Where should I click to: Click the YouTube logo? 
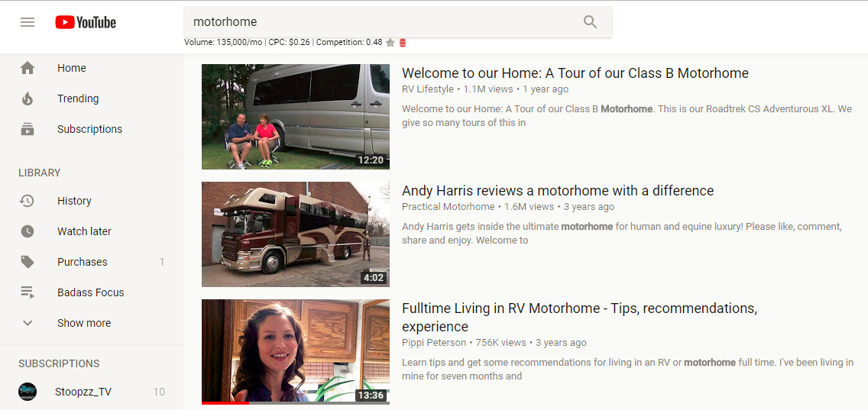coord(86,22)
